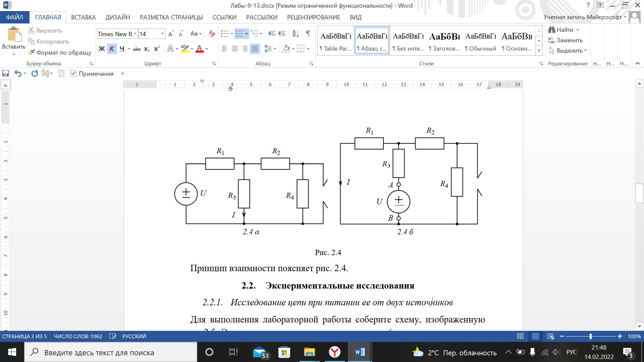
Task: Click the multilevel list icon
Action: click(x=255, y=34)
